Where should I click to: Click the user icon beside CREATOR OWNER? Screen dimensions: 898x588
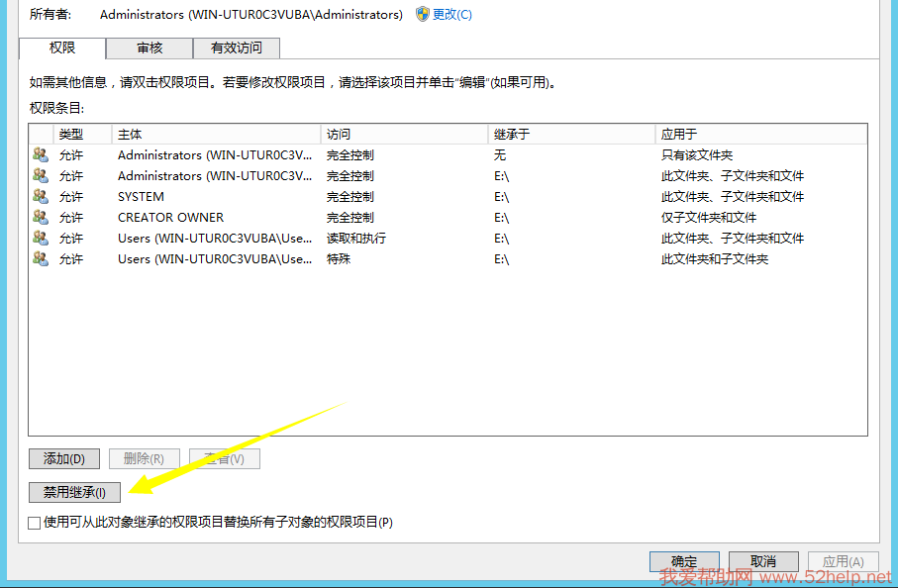pos(40,217)
